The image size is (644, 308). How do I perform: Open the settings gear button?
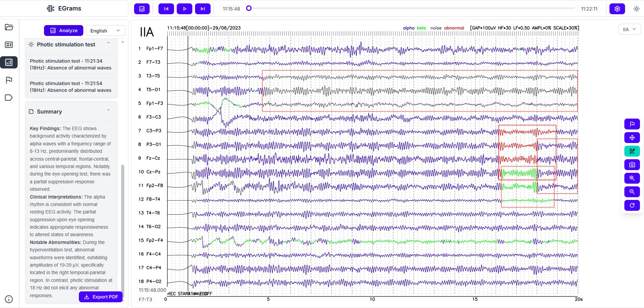[x=617, y=9]
